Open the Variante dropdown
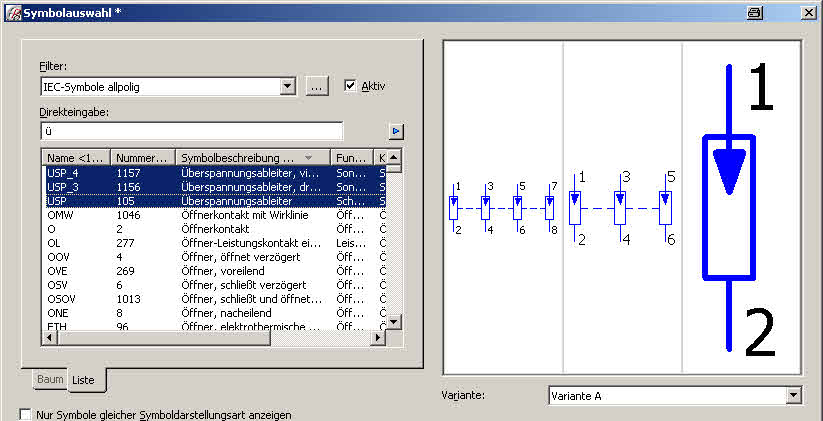Screen dimensions: 823x421 794,395
